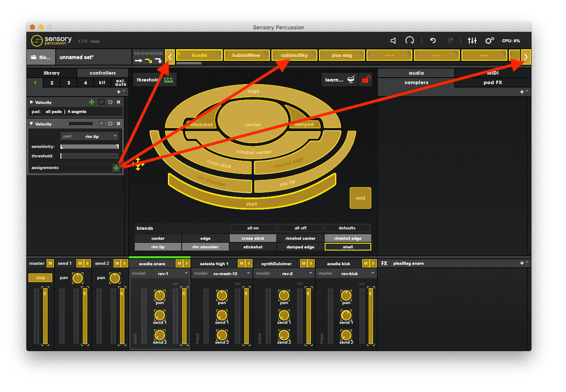Select the plex slag kit slot
Screen dimensions: 566x392
click(342, 55)
